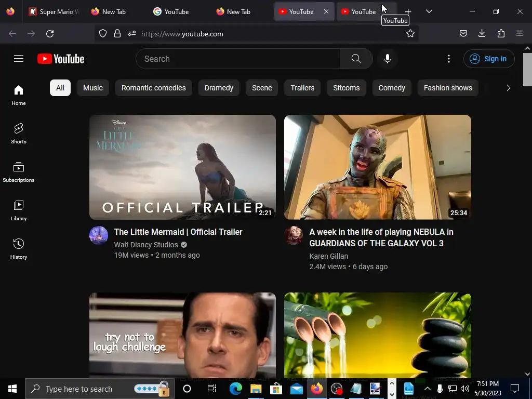Open Firefox application menu
The height and width of the screenshot is (399, 532).
(520, 33)
